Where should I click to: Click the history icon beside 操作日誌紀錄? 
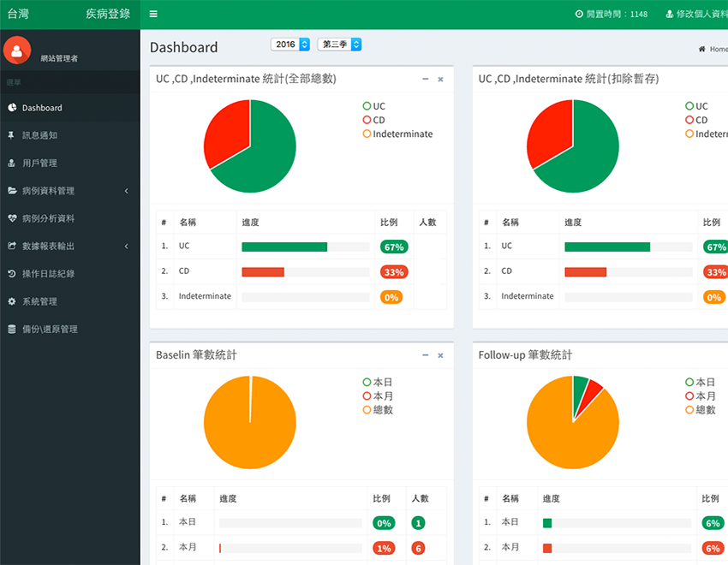(x=12, y=274)
